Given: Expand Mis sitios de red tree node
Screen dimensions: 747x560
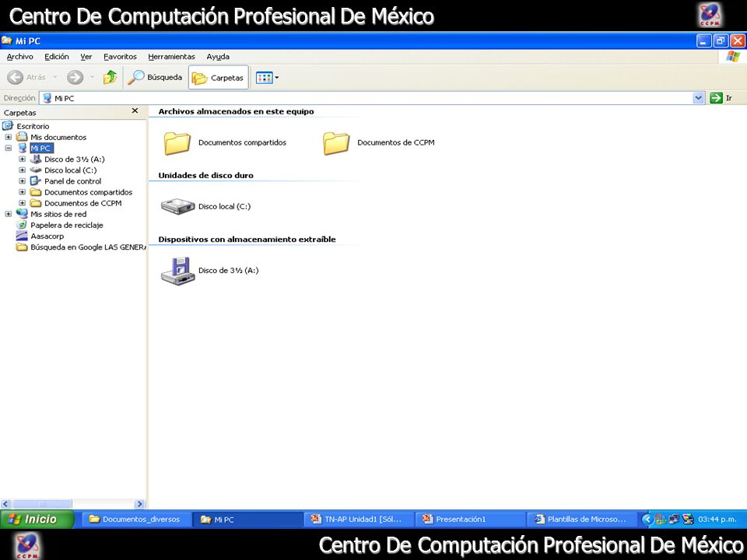Looking at the screenshot, I should (x=8, y=215).
